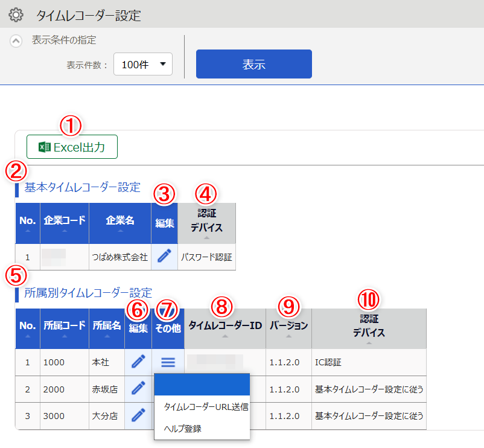Edit the 大分店 row with pencil icon
484x448 pixels.
point(138,415)
